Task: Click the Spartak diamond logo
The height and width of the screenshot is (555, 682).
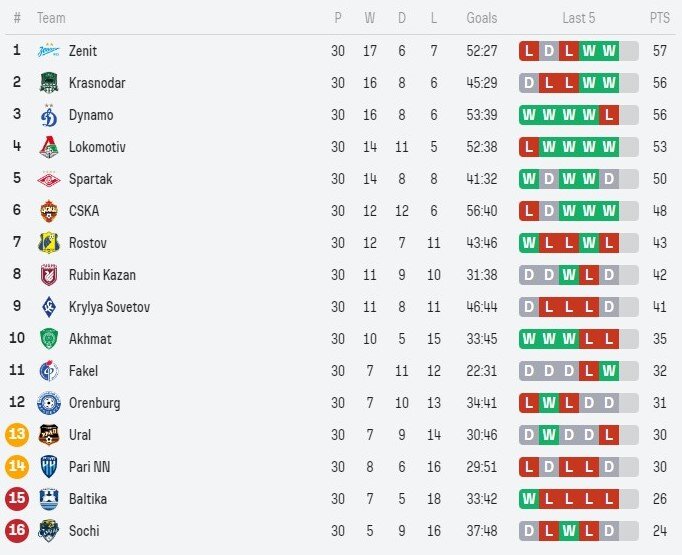Action: [49, 179]
